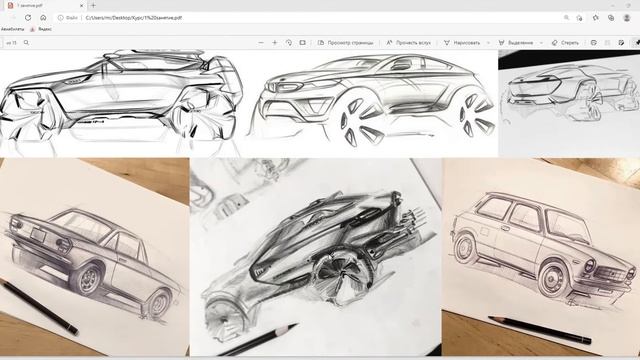The image size is (640, 360).
Task: Activate the Выделение highlight tool
Action: coord(516,42)
